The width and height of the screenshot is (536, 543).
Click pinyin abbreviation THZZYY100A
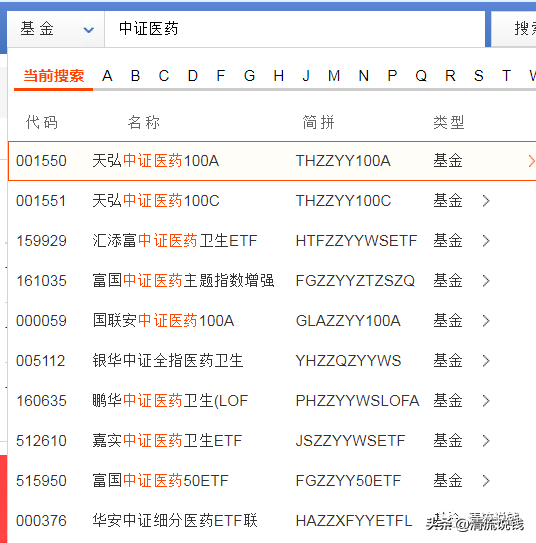343,161
